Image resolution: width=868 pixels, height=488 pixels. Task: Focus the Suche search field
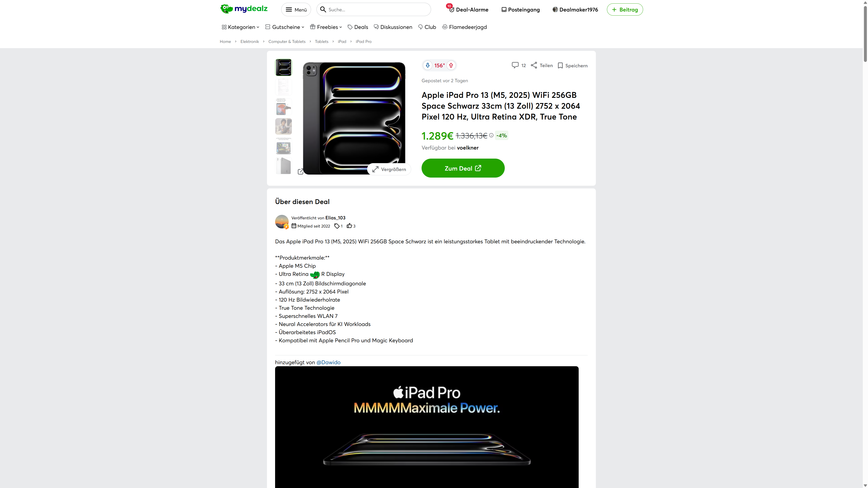tap(374, 9)
